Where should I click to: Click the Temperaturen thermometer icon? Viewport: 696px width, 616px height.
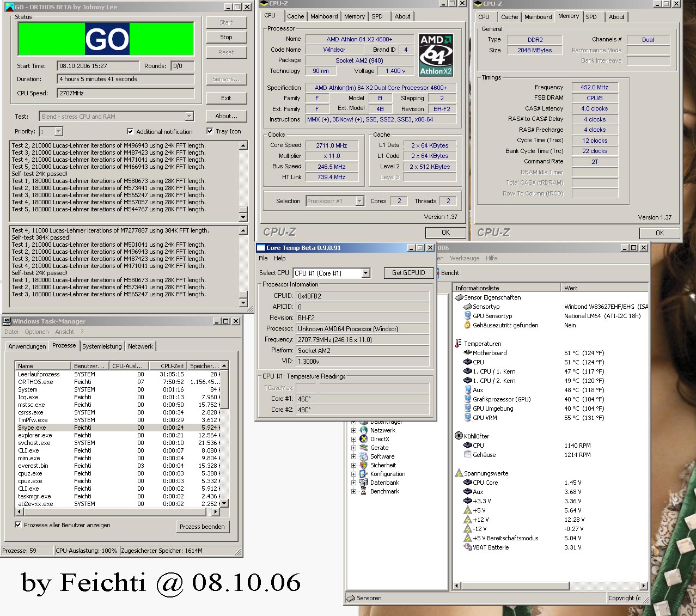coord(458,344)
